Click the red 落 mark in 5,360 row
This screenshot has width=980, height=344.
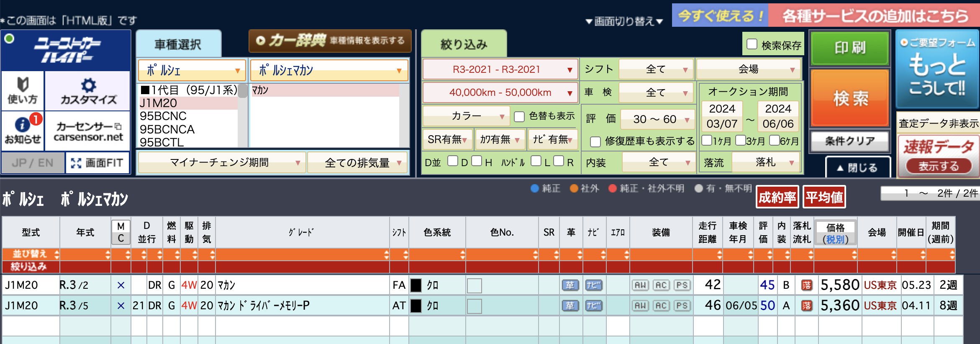[x=806, y=306]
